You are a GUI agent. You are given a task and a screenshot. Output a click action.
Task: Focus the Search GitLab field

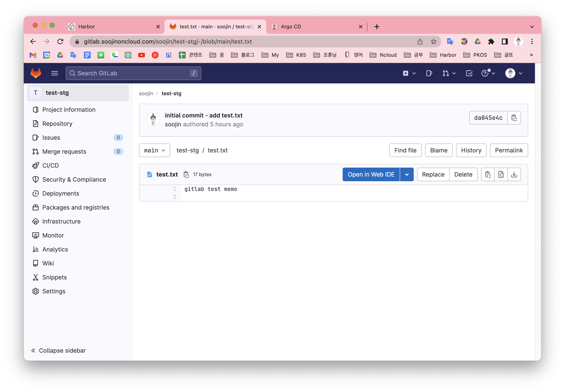click(x=133, y=73)
